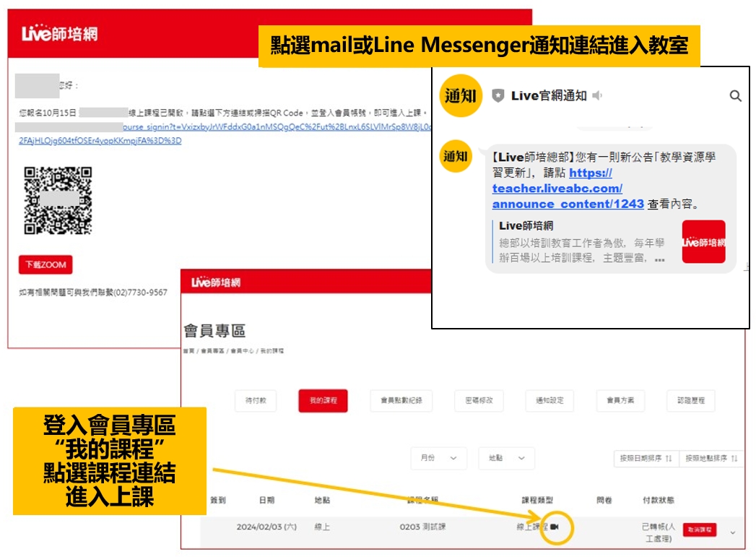Click the QR code in the email

pyautogui.click(x=58, y=200)
